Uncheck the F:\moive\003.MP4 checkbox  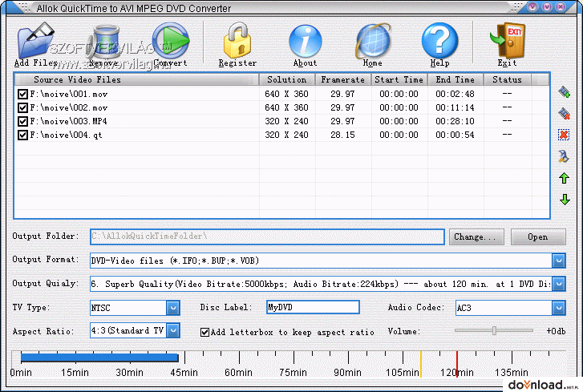[x=22, y=121]
